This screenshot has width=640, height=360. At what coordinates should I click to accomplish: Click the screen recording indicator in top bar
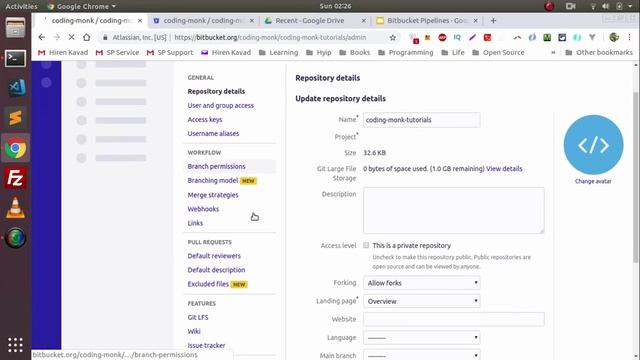tap(571, 6)
